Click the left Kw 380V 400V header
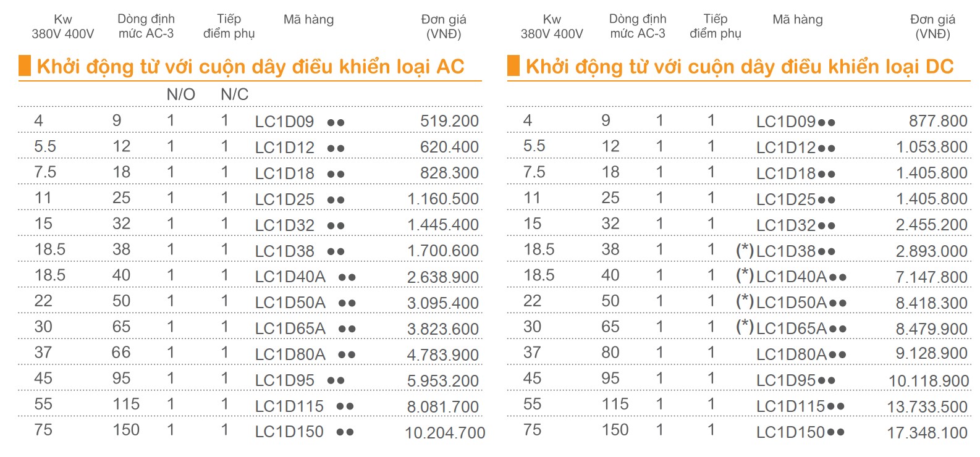The height and width of the screenshot is (457, 980). click(x=62, y=27)
